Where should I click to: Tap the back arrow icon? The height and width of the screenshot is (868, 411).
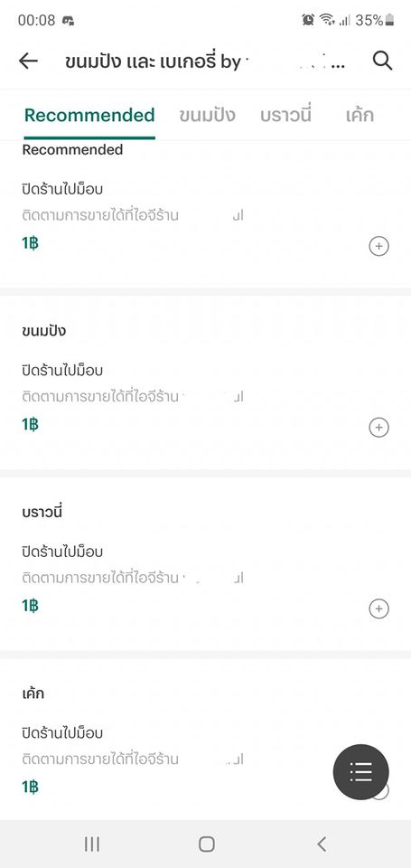point(28,61)
